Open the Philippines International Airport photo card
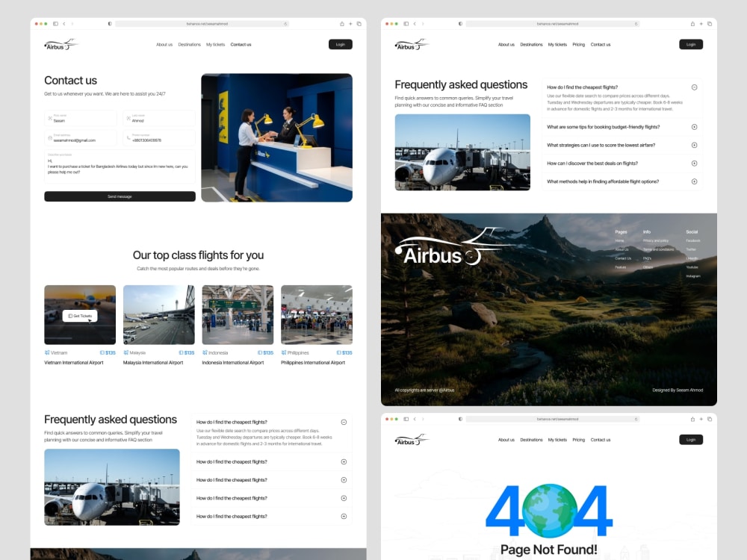 [x=317, y=315]
